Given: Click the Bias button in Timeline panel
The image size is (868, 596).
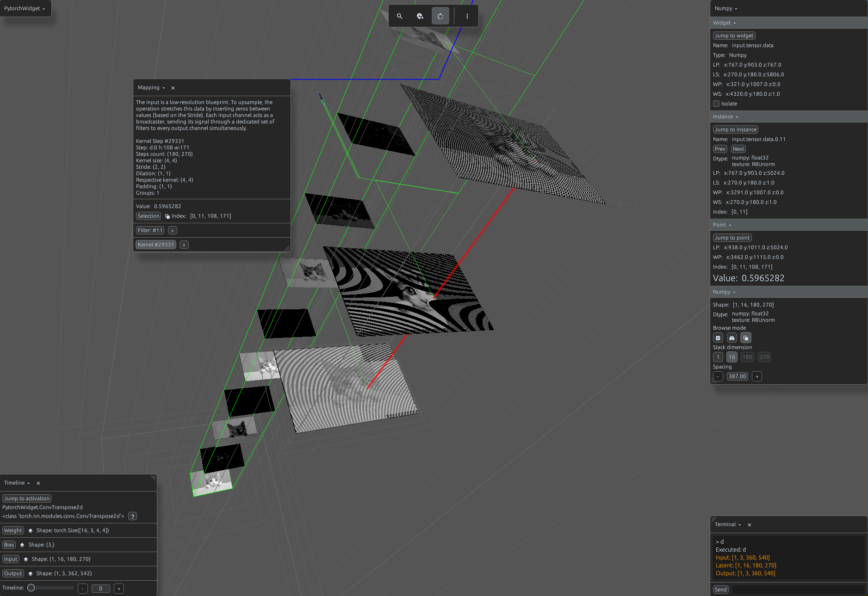Looking at the screenshot, I should pos(9,545).
